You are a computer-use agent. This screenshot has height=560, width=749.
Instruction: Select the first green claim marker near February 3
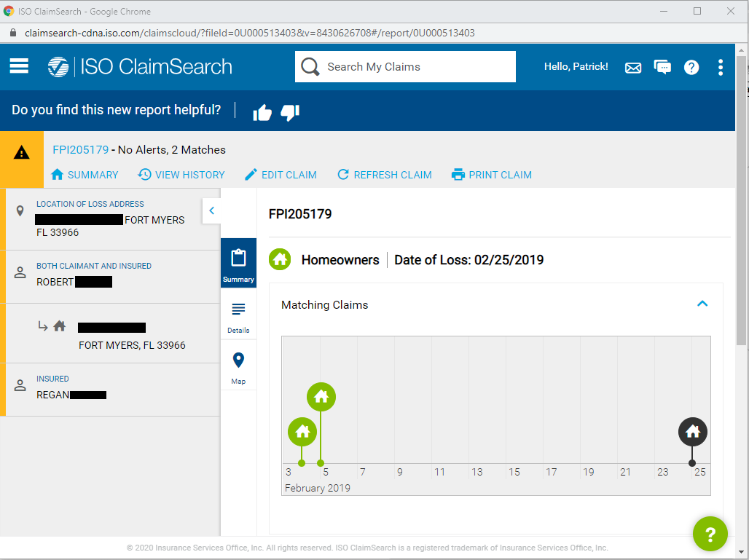coord(302,432)
